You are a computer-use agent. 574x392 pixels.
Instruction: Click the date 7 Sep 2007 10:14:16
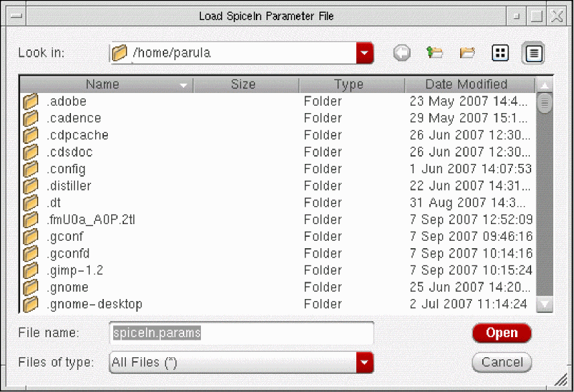(471, 254)
